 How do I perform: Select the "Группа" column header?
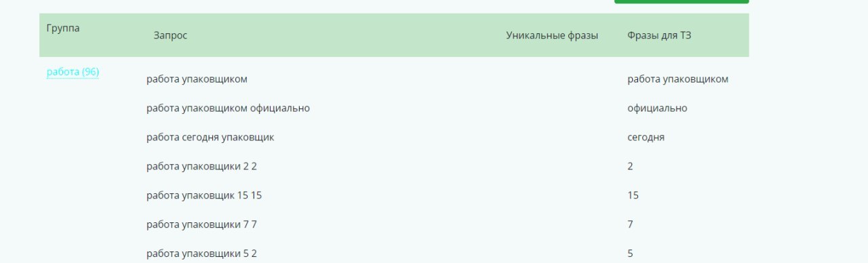63,28
